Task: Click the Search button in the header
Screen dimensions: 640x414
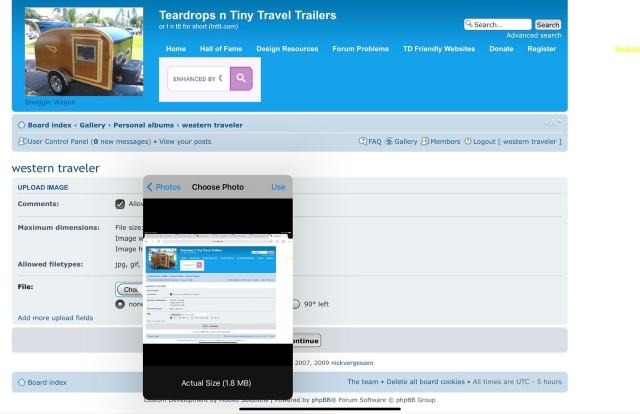Action: point(548,24)
